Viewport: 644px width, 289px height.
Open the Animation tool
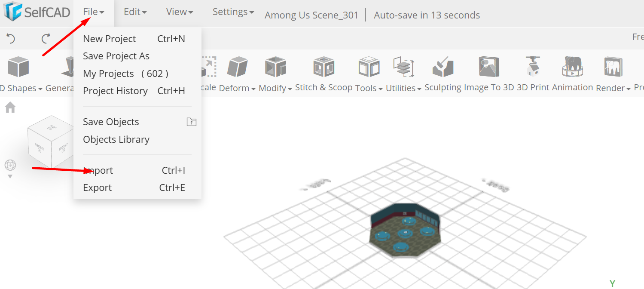(x=572, y=74)
